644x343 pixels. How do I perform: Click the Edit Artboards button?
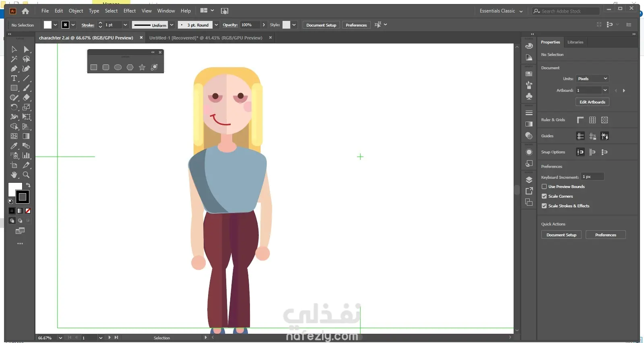point(592,102)
